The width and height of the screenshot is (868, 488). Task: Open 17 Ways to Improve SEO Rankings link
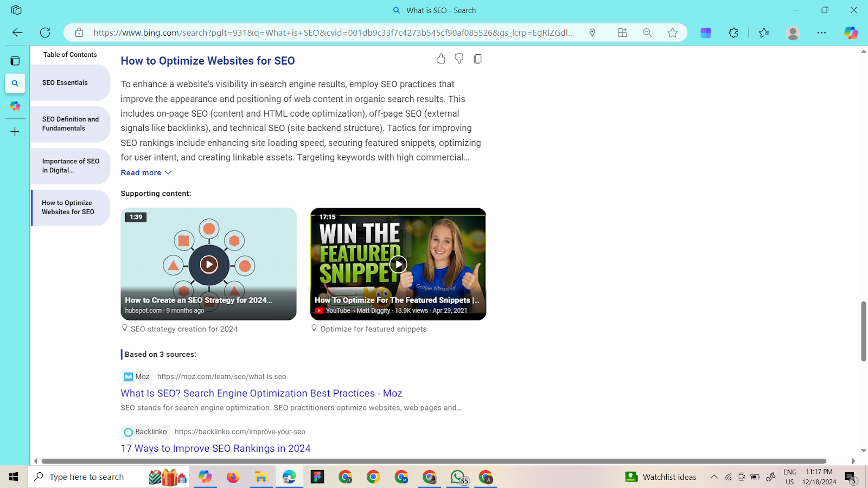[x=215, y=448]
